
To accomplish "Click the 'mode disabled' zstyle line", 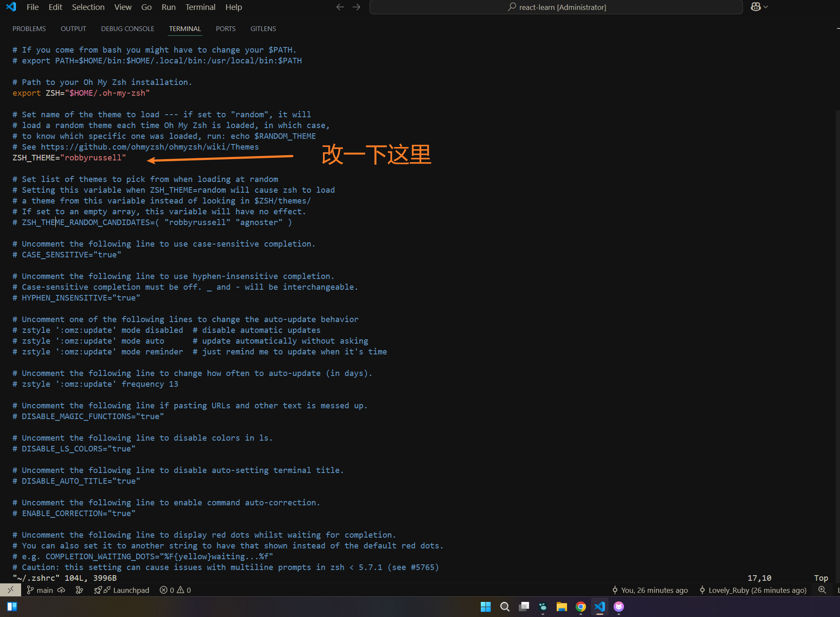I will [x=166, y=330].
